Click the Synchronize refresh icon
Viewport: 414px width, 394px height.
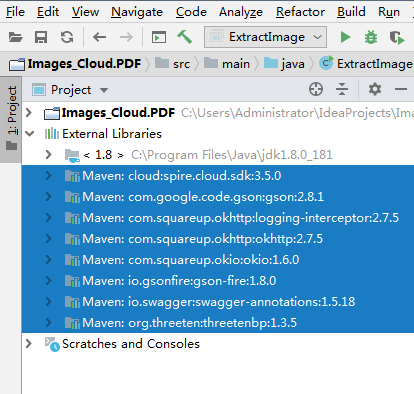(x=67, y=37)
